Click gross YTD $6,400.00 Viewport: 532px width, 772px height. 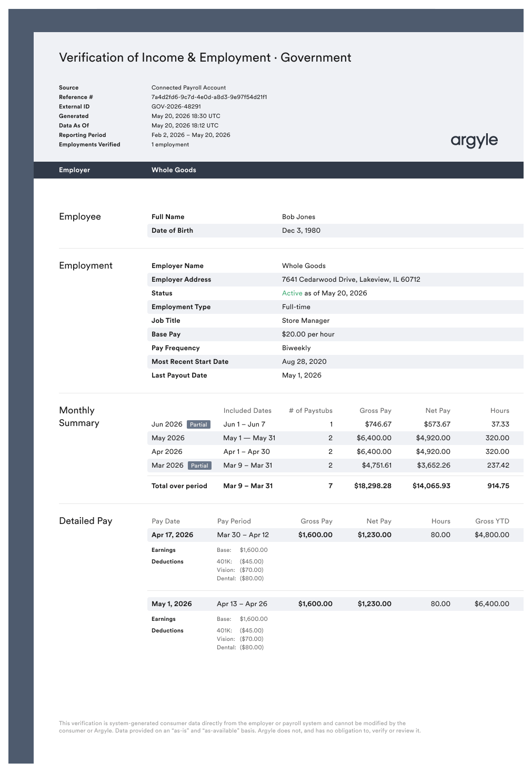coord(492,604)
